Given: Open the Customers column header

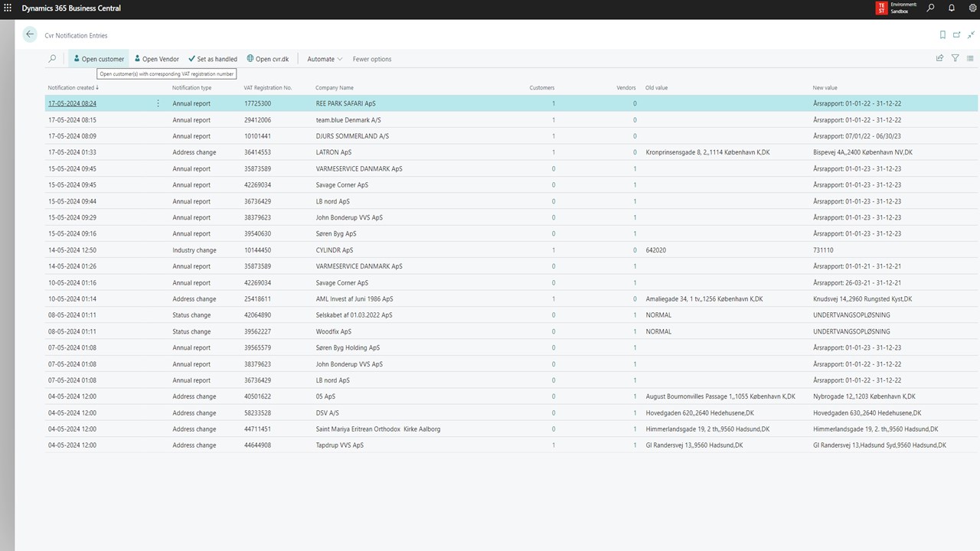Looking at the screenshot, I should point(542,88).
